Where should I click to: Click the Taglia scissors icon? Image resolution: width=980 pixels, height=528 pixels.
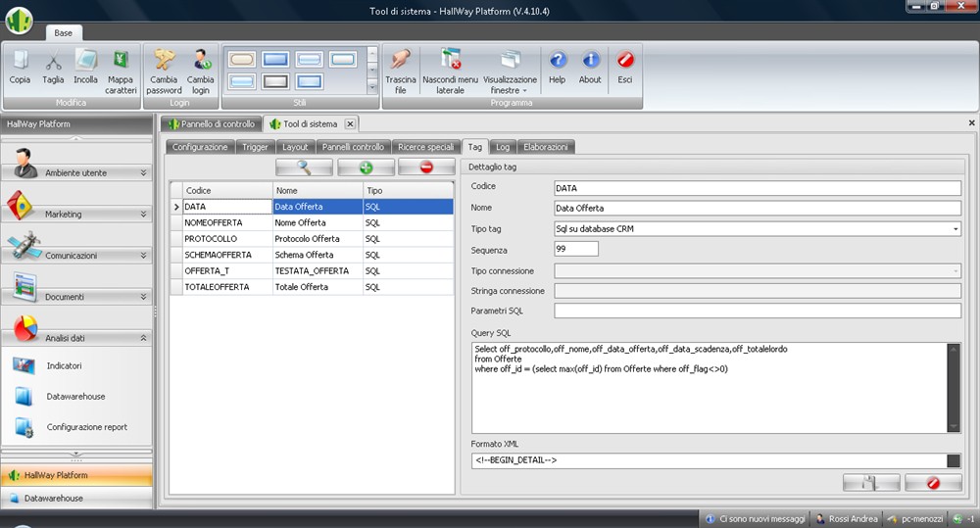point(53,68)
